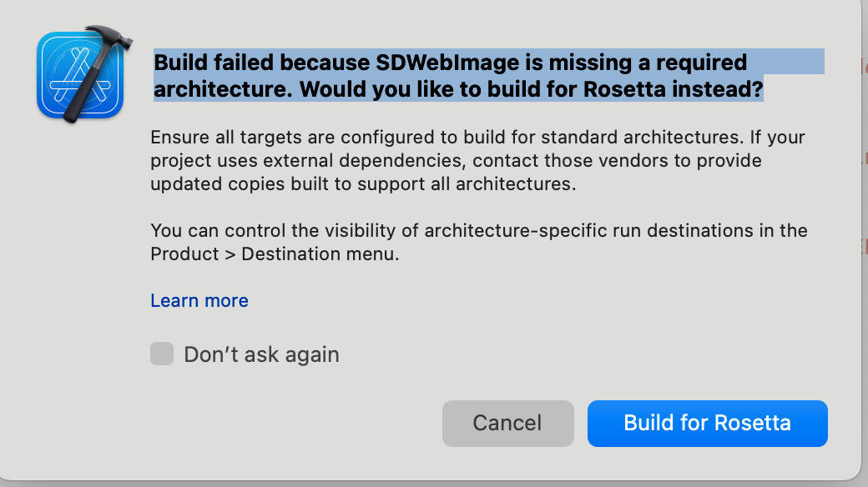Viewport: 868px width, 487px height.
Task: Click the Xcode app icon in dialog
Action: pos(80,75)
